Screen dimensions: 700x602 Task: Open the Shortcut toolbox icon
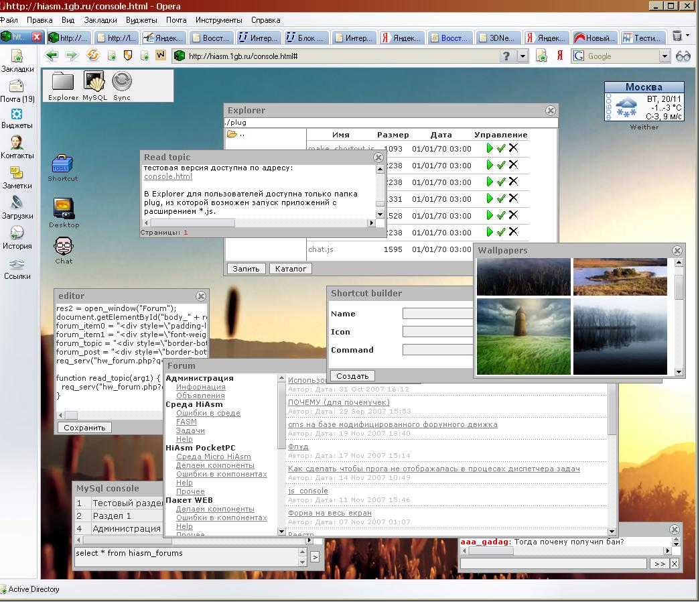click(62, 164)
